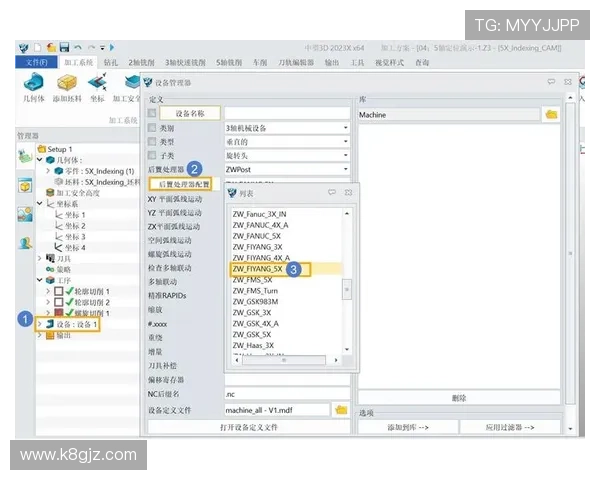Check the box for 轮廓切削 2 operation

(59, 301)
